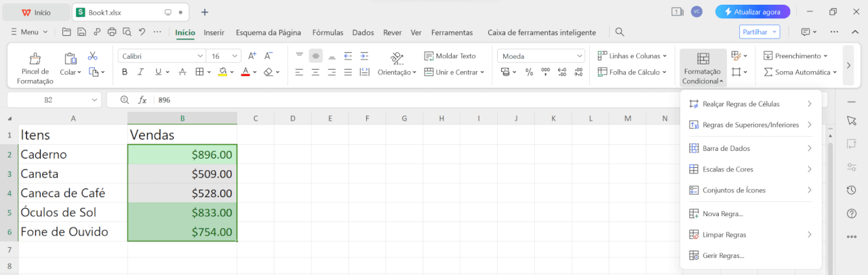Align text left
The image size is (868, 275).
pyautogui.click(x=299, y=72)
